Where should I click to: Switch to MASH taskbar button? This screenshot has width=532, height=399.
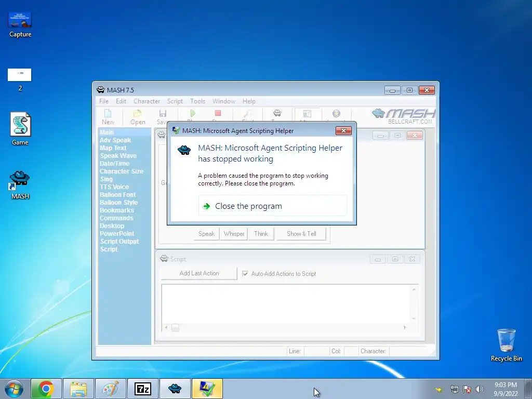point(175,389)
